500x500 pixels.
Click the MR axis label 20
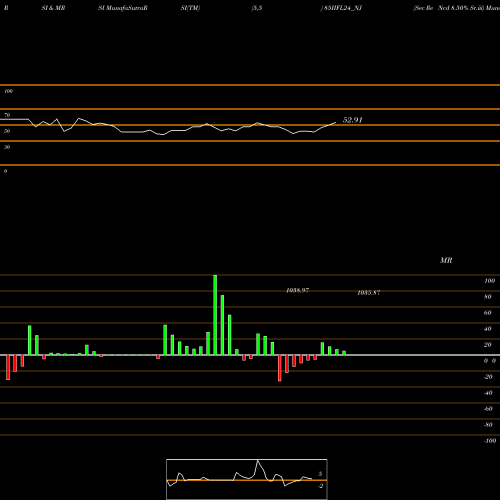pyautogui.click(x=488, y=345)
